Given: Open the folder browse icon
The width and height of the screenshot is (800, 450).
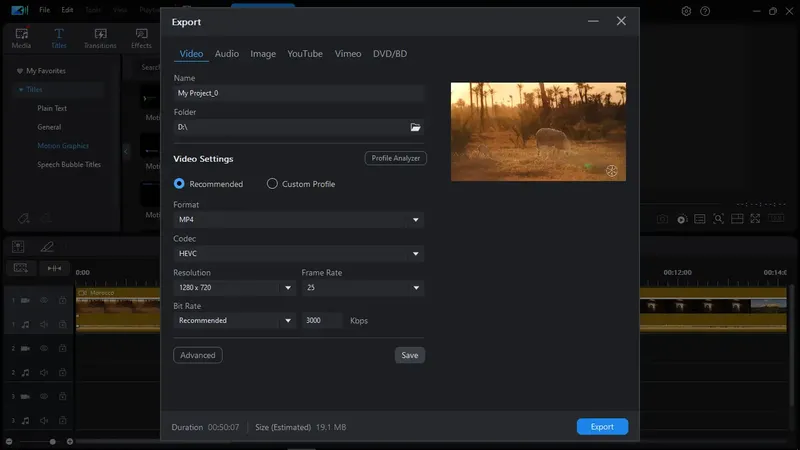Looking at the screenshot, I should [415, 127].
